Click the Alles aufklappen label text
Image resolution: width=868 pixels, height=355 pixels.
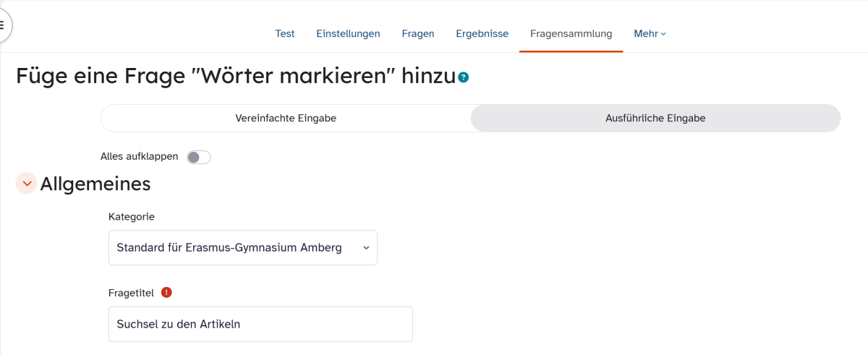(139, 156)
